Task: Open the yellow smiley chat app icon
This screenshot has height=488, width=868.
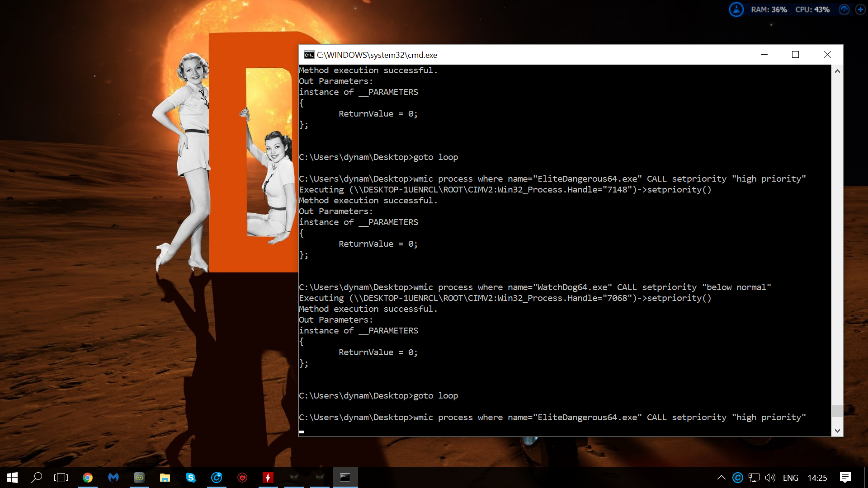Action: click(139, 478)
